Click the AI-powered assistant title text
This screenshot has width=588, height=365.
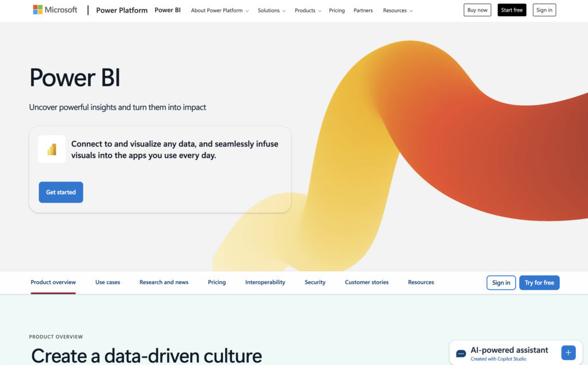click(x=509, y=350)
